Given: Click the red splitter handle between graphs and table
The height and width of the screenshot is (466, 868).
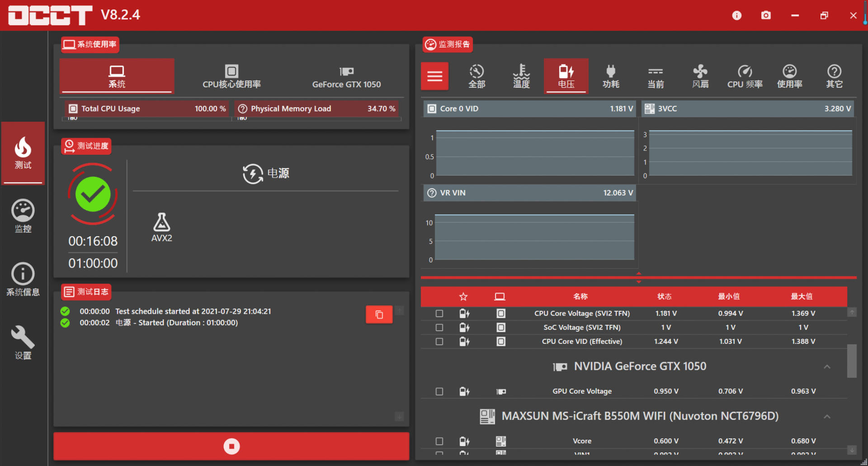Looking at the screenshot, I should [639, 277].
